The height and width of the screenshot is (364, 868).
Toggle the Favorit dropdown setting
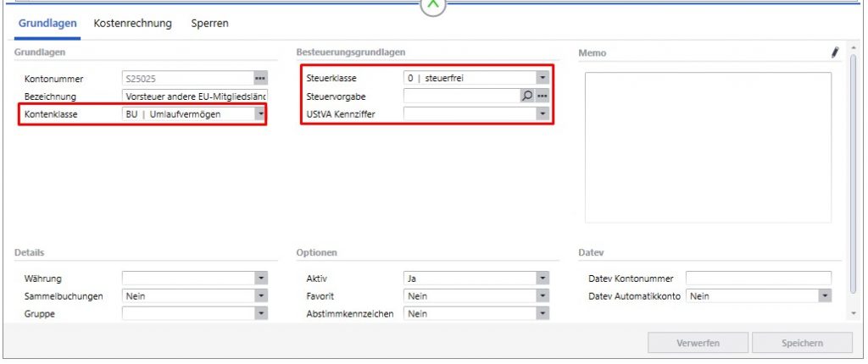(542, 296)
